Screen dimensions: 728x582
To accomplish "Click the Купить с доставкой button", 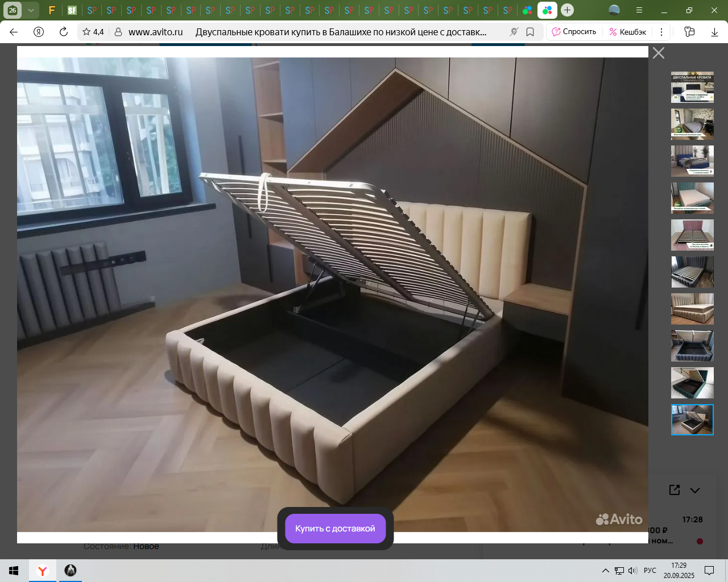I will (x=336, y=529).
